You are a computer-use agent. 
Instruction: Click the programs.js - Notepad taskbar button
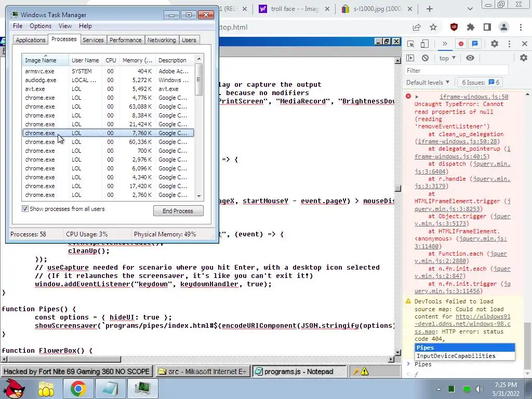coord(299,371)
